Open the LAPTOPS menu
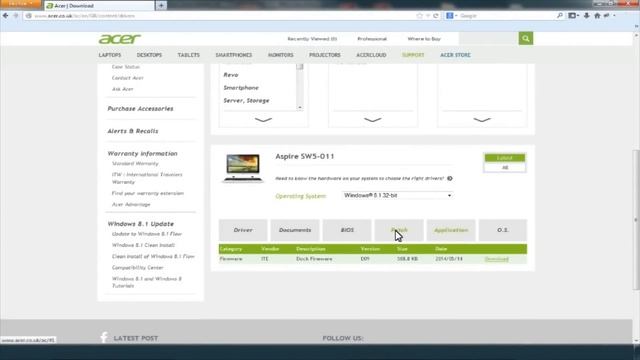640x360 pixels. point(110,55)
